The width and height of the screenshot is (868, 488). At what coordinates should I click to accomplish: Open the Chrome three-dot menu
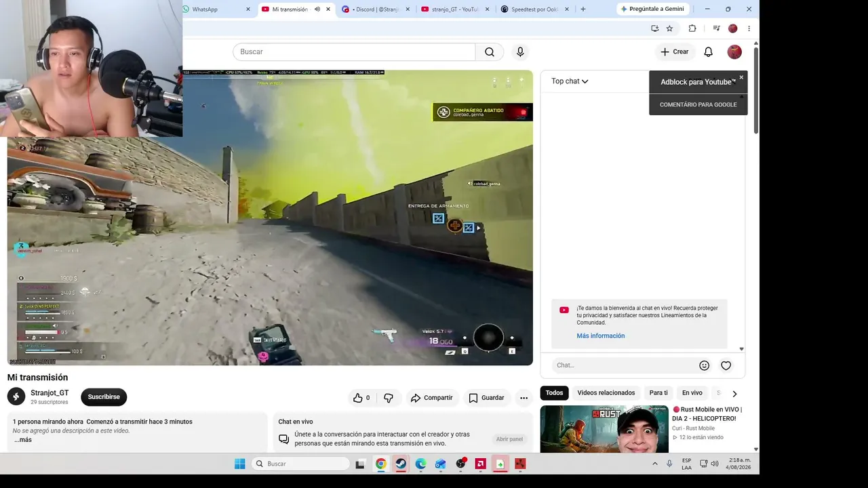(749, 28)
